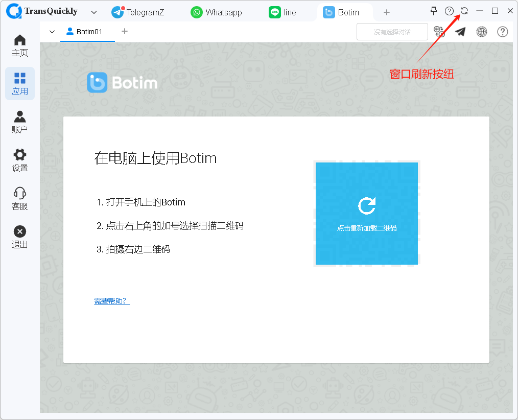
Task: Click the TransQuickly logo icon
Action: tap(14, 11)
